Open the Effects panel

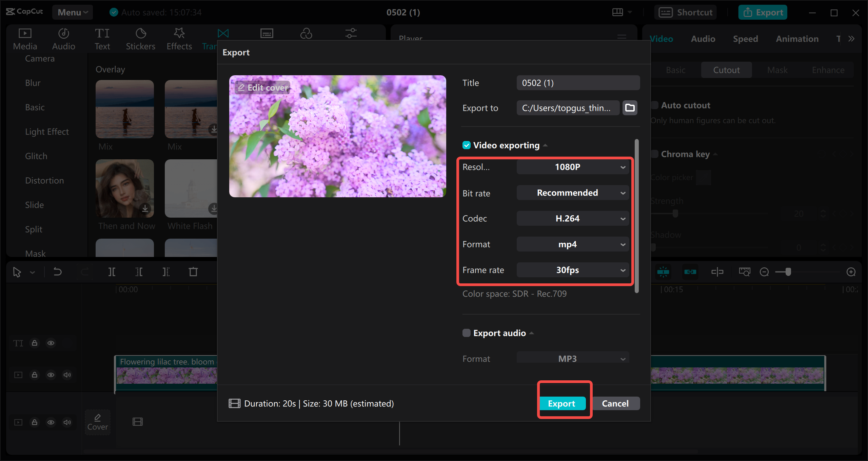click(x=179, y=39)
